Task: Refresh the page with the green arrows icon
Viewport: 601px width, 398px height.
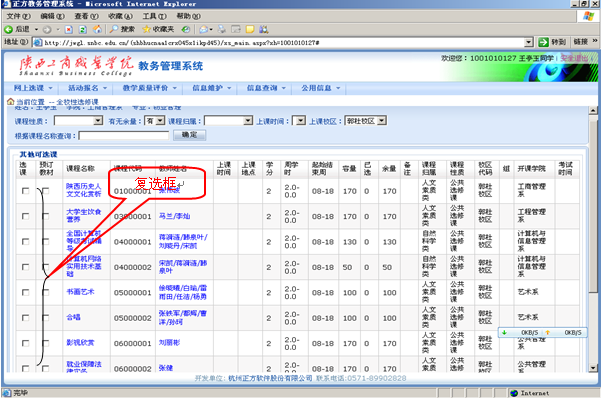Action: 83,29
